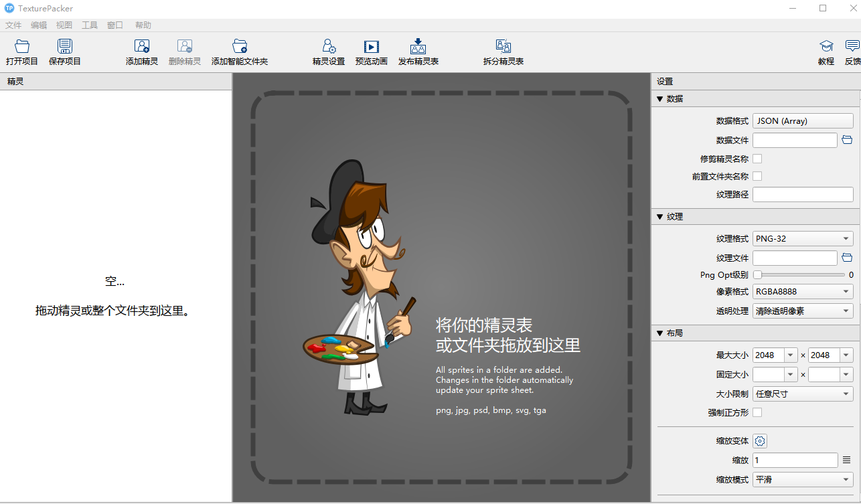The height and width of the screenshot is (504, 861).
Task: Open the Tools (工具) menu
Action: [x=90, y=25]
